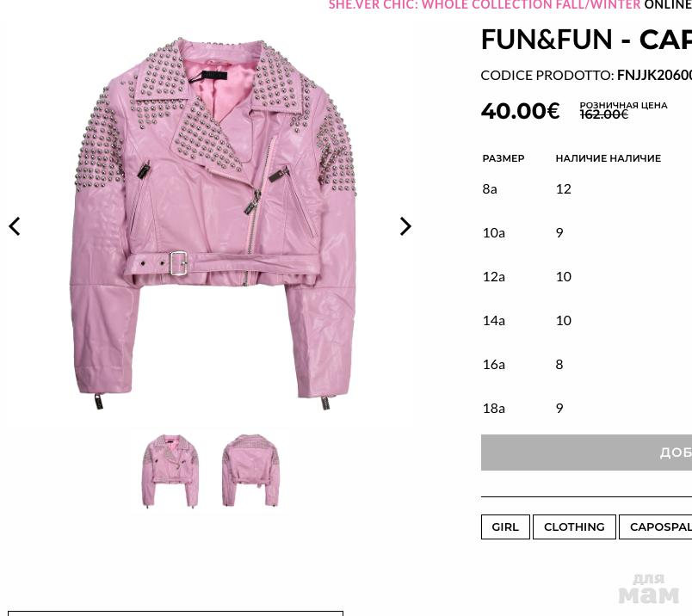
Task: Choose size 10a row
Action: click(x=587, y=232)
